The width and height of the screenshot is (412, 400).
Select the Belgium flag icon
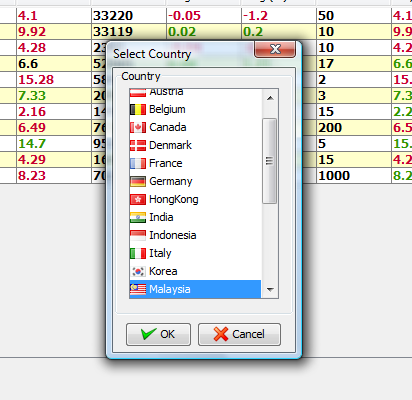point(138,109)
